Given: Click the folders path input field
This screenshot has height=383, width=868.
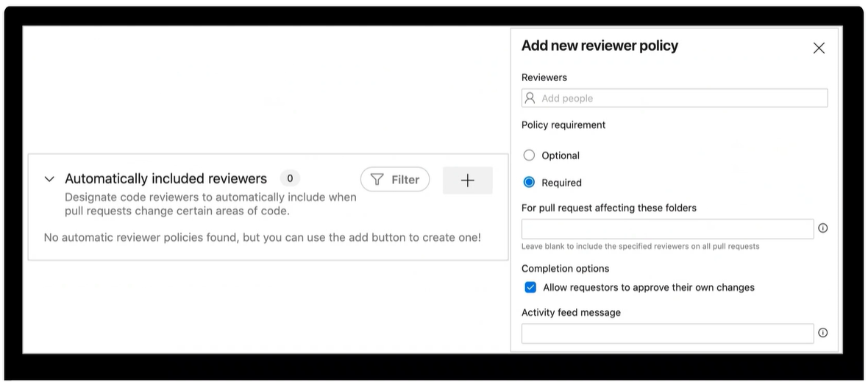Looking at the screenshot, I should click(x=668, y=229).
